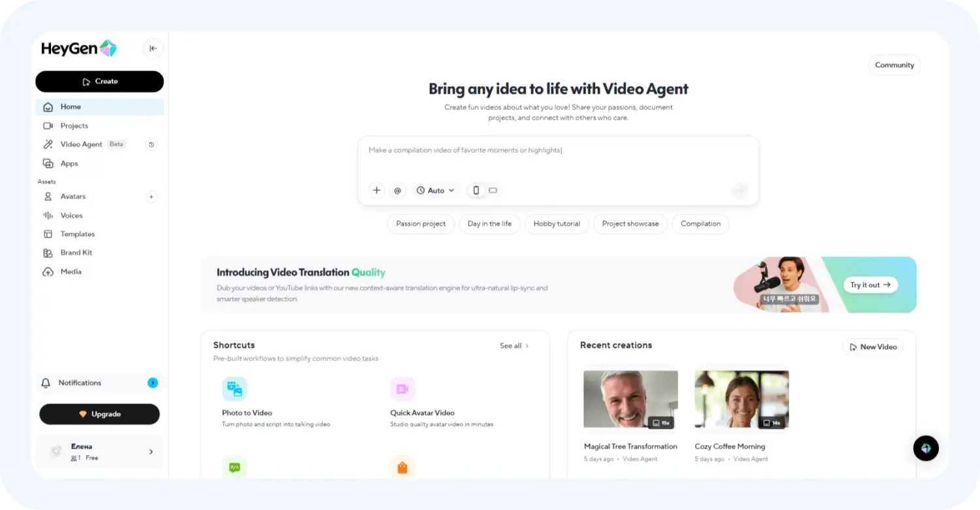Click the Brand Kit sidebar icon
The image size is (980, 510).
[x=47, y=252]
